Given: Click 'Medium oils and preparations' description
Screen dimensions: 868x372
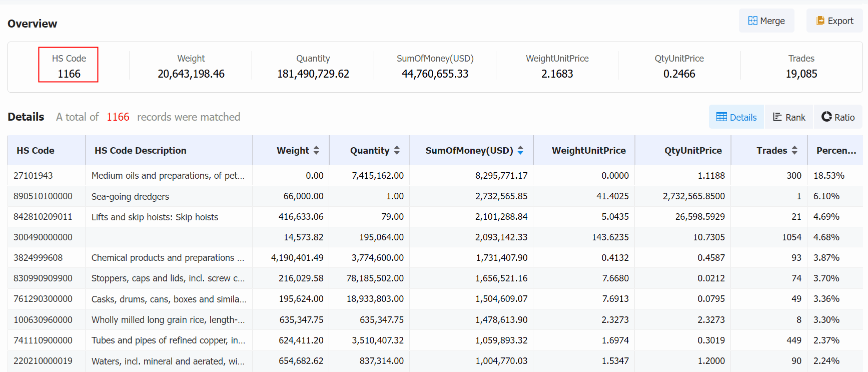Looking at the screenshot, I should point(168,176).
